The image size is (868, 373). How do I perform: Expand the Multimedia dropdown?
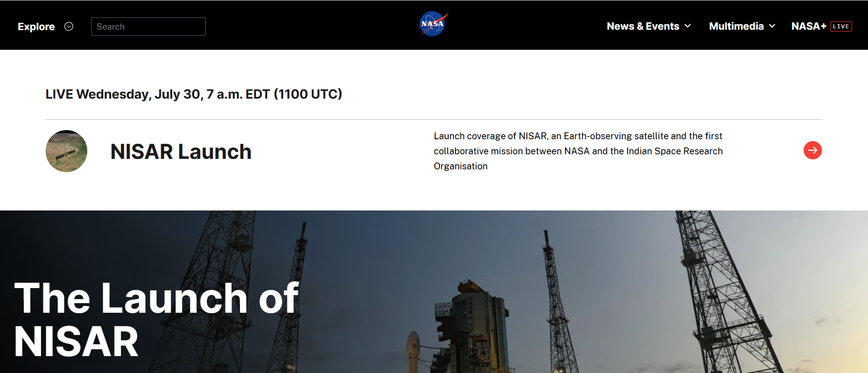(742, 26)
